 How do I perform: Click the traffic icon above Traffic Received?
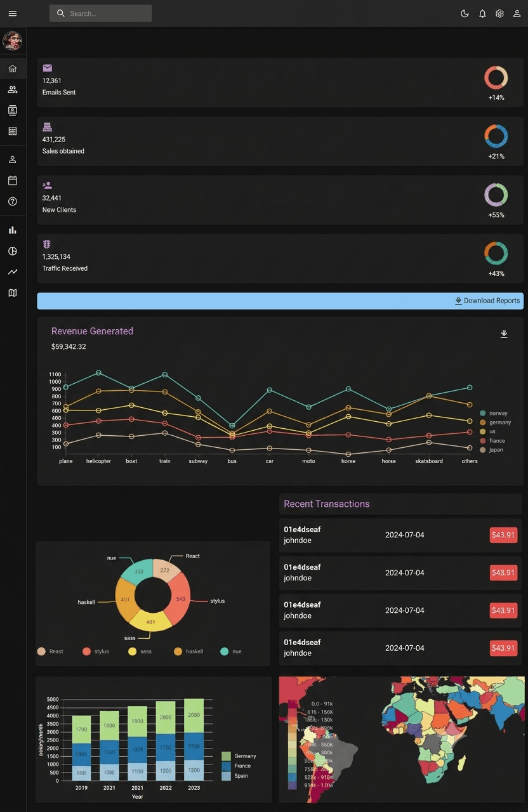tap(47, 244)
